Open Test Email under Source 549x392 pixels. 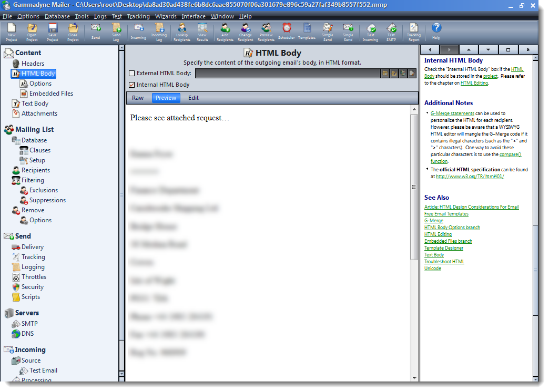click(43, 370)
